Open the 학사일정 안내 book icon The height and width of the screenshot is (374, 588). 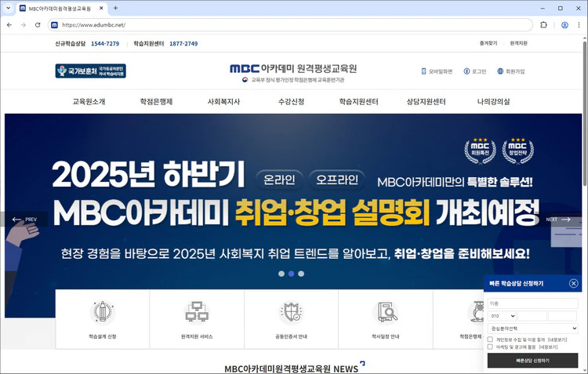[x=386, y=312]
